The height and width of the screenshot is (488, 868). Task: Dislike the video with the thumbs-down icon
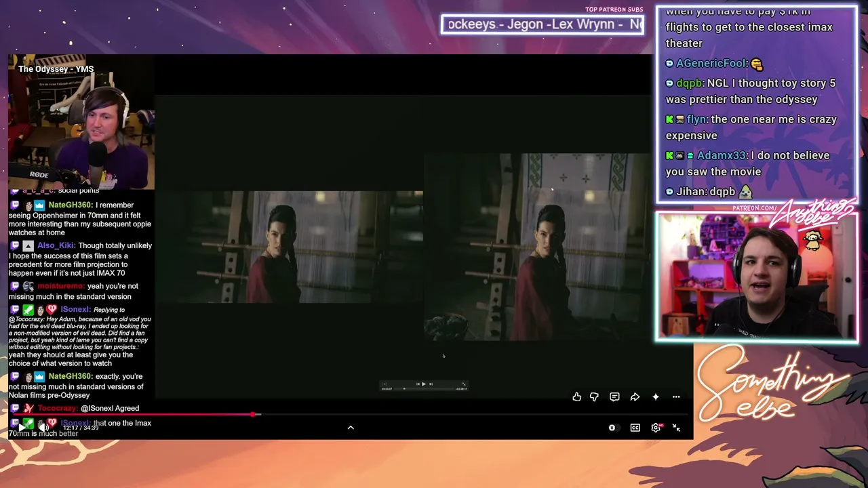click(x=594, y=396)
